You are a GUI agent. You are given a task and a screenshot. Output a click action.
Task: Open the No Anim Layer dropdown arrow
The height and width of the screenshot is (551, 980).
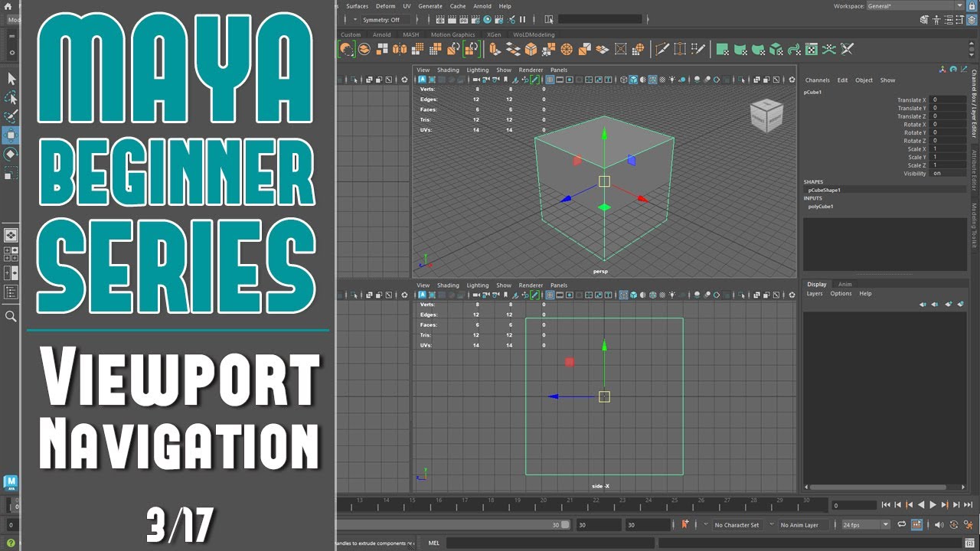click(x=773, y=525)
